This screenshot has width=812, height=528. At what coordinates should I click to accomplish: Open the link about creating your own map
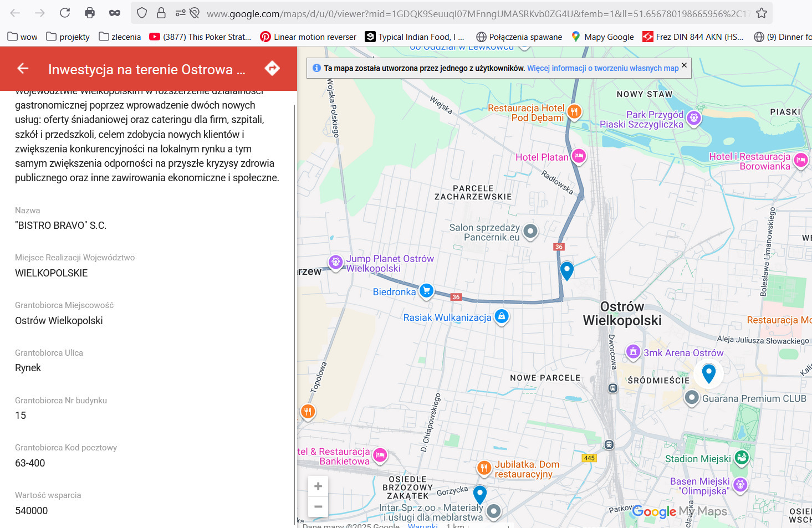602,68
